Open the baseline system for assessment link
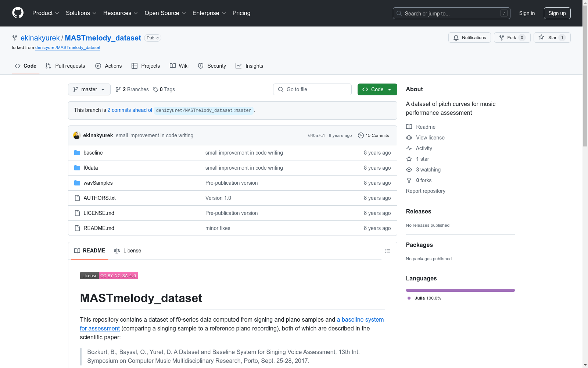This screenshot has height=368, width=588. click(232, 324)
